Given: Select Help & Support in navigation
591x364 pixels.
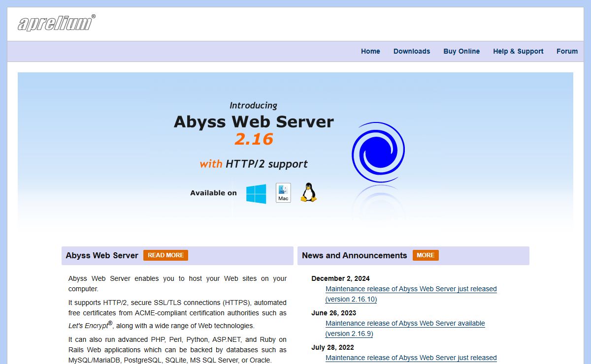Looking at the screenshot, I should click(x=518, y=51).
